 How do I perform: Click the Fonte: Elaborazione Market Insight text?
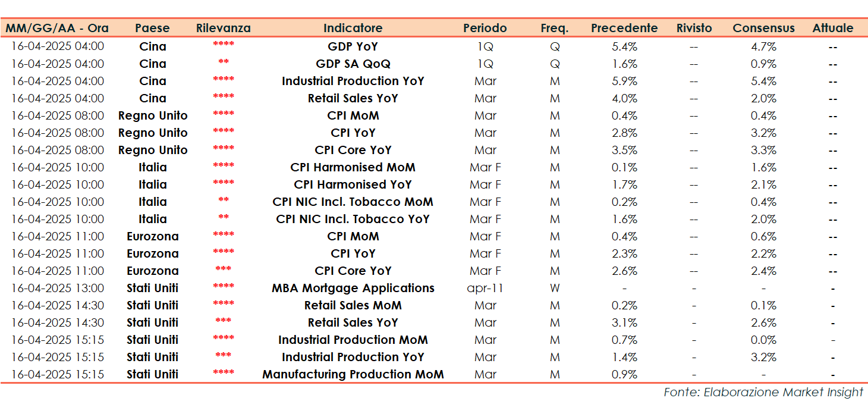763,392
